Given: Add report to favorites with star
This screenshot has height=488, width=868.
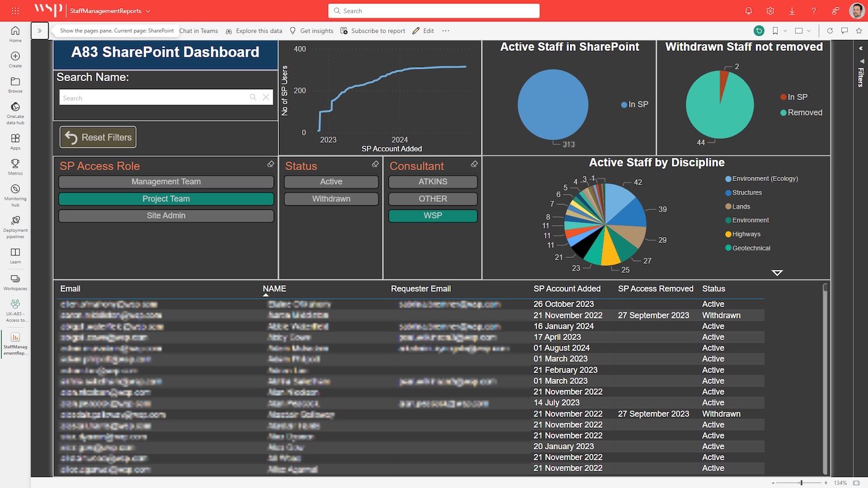Looking at the screenshot, I should [x=859, y=31].
